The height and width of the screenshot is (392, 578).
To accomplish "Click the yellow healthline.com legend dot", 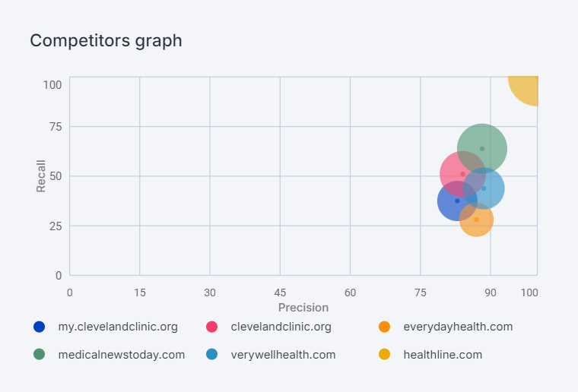I will (385, 354).
